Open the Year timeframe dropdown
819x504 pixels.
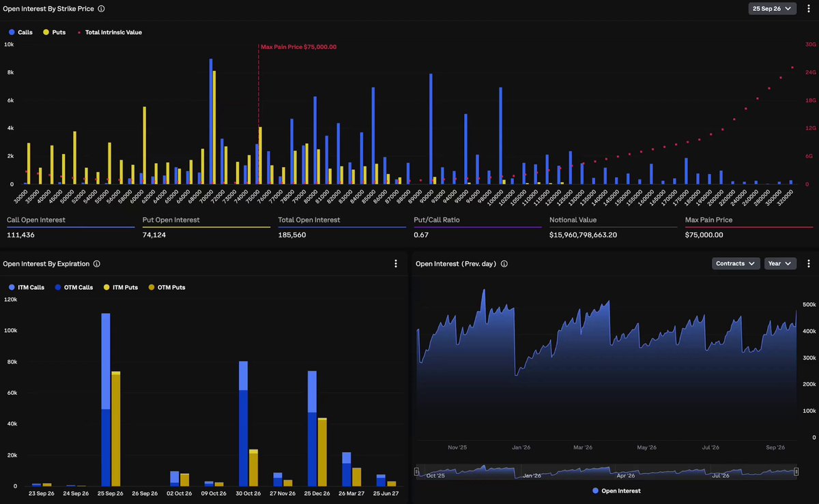tap(780, 264)
